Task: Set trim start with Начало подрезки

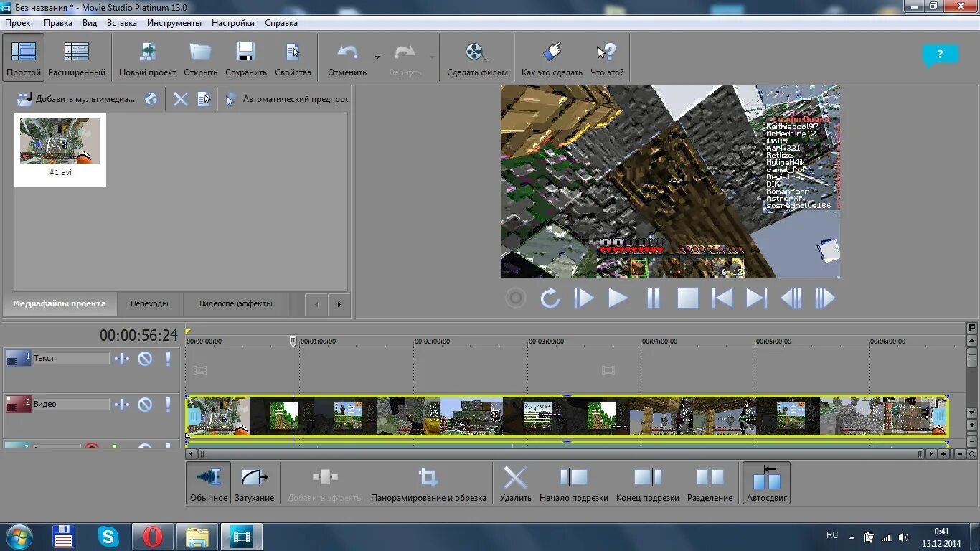Action: 574,484
